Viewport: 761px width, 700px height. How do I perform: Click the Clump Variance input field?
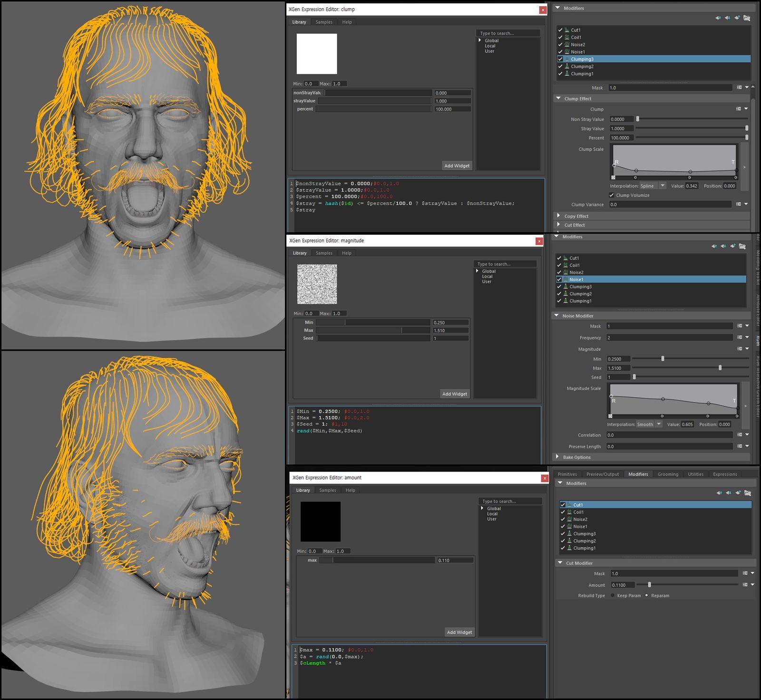[670, 204]
